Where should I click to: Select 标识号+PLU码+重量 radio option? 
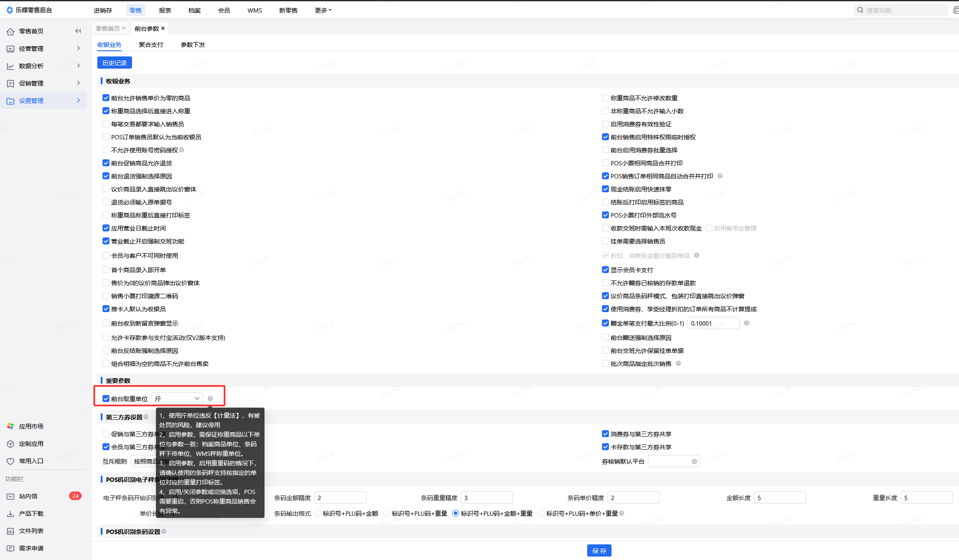tap(387, 514)
